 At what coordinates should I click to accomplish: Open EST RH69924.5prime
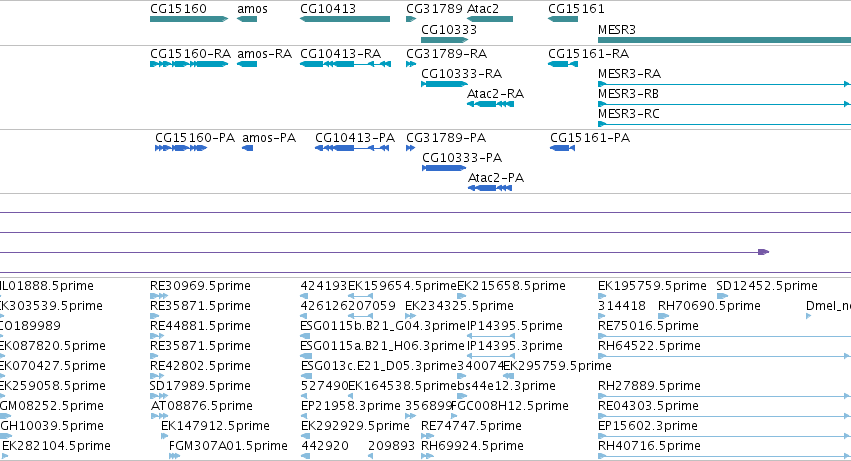point(472,446)
